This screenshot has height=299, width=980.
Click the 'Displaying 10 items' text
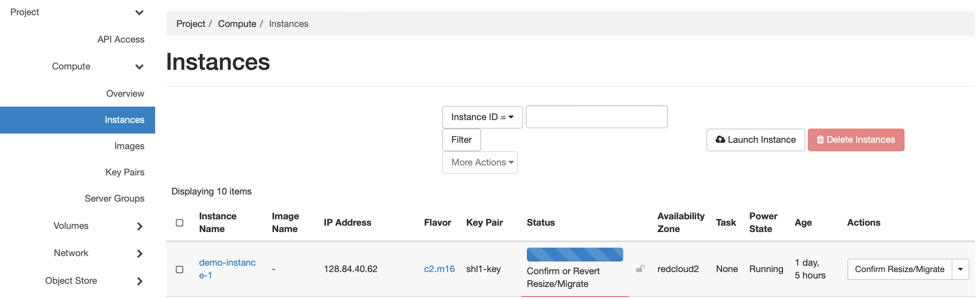(211, 191)
